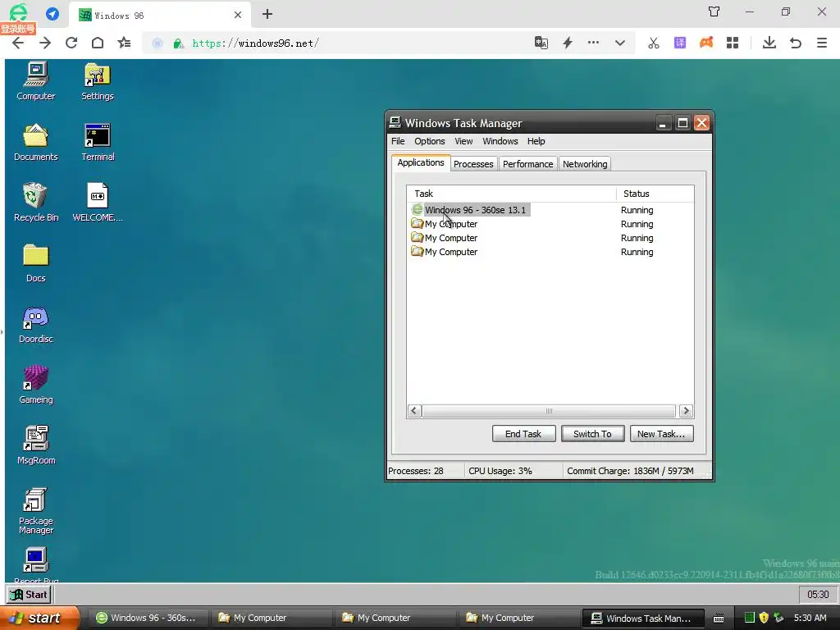The image size is (840, 630).
Task: Click the undo closed tab icon
Action: tap(796, 43)
